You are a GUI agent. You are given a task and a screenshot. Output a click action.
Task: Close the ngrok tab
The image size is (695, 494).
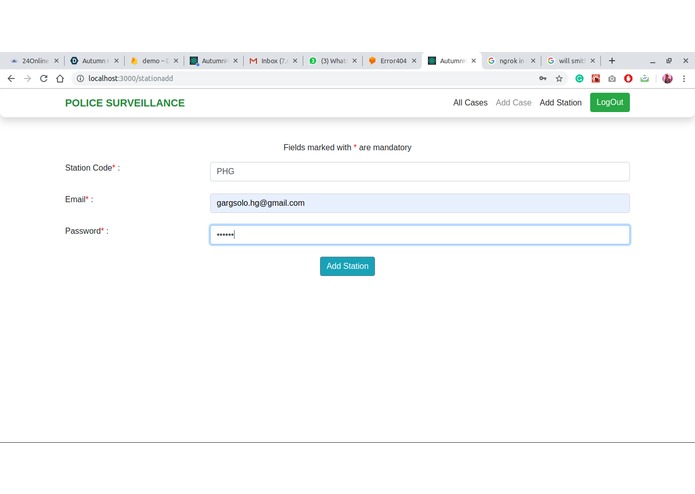click(x=533, y=61)
